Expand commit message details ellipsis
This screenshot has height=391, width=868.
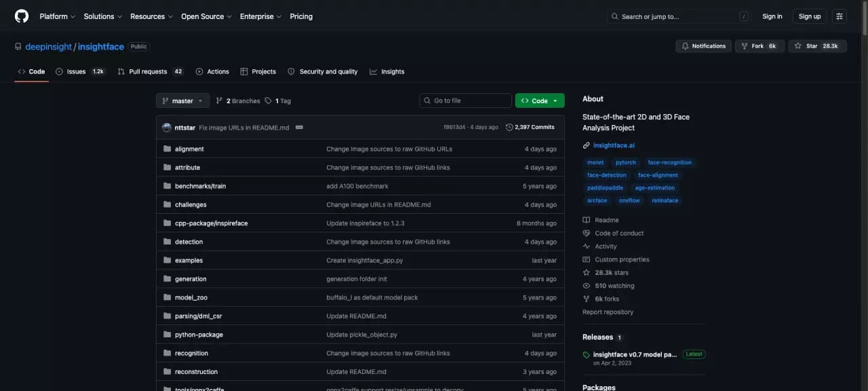(x=299, y=127)
